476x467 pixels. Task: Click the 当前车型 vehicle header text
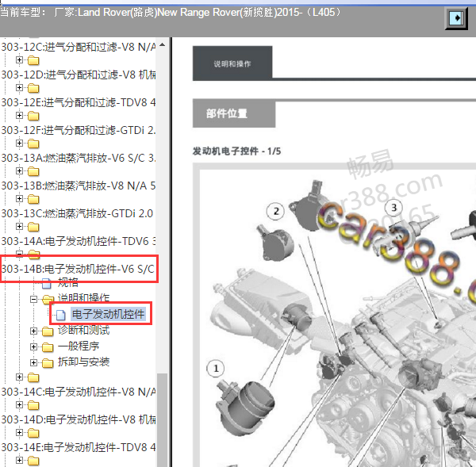171,13
